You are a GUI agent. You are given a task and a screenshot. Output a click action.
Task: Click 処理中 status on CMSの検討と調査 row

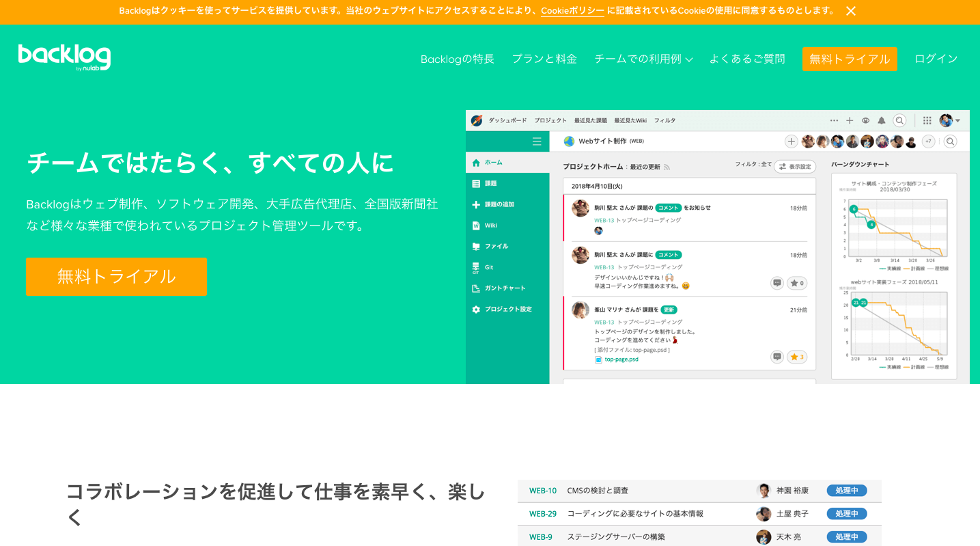tap(847, 491)
